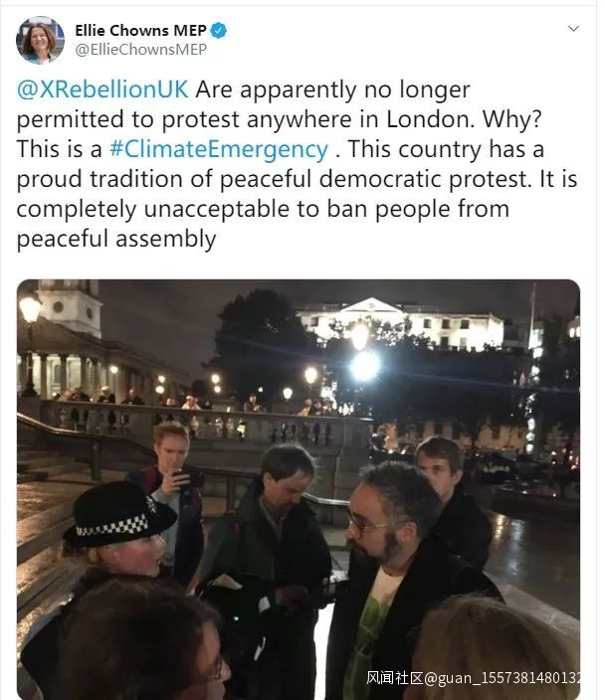The height and width of the screenshot is (700, 605).
Task: Open the tweet options chevron menu
Action: (x=573, y=29)
